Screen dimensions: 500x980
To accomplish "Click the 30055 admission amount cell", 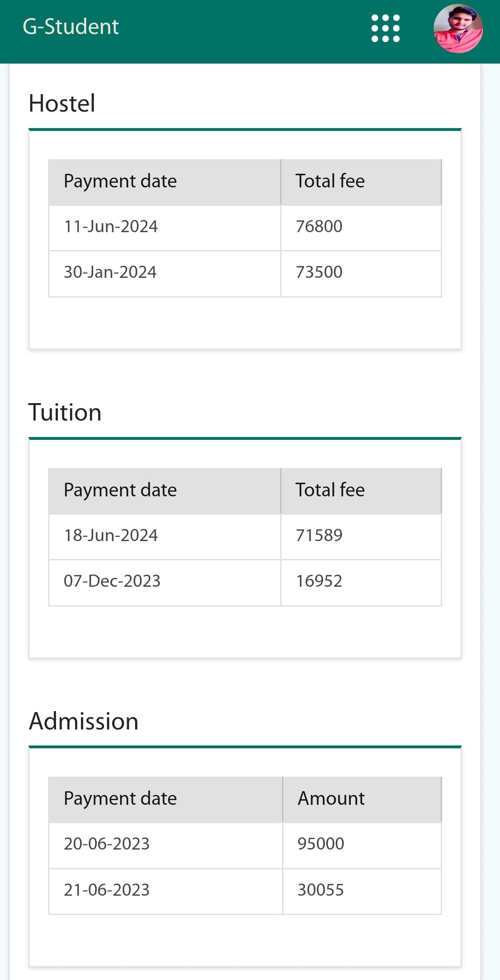I will [x=321, y=890].
